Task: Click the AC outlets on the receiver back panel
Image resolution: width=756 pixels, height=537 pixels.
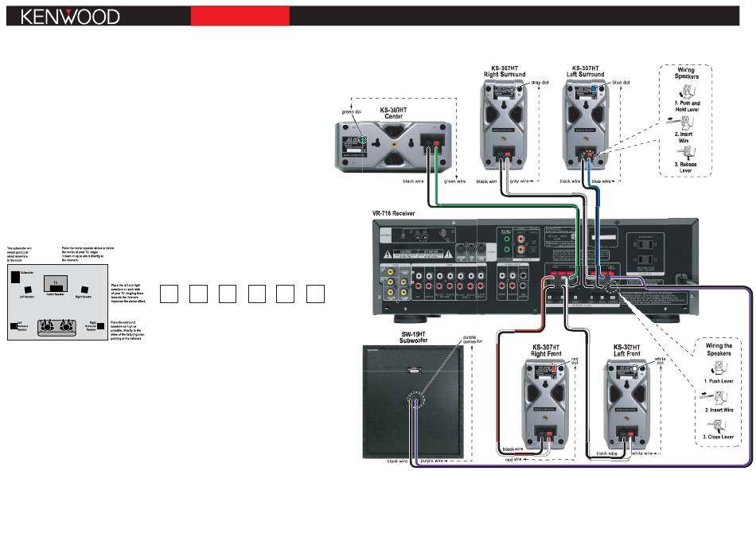Action: 645,251
